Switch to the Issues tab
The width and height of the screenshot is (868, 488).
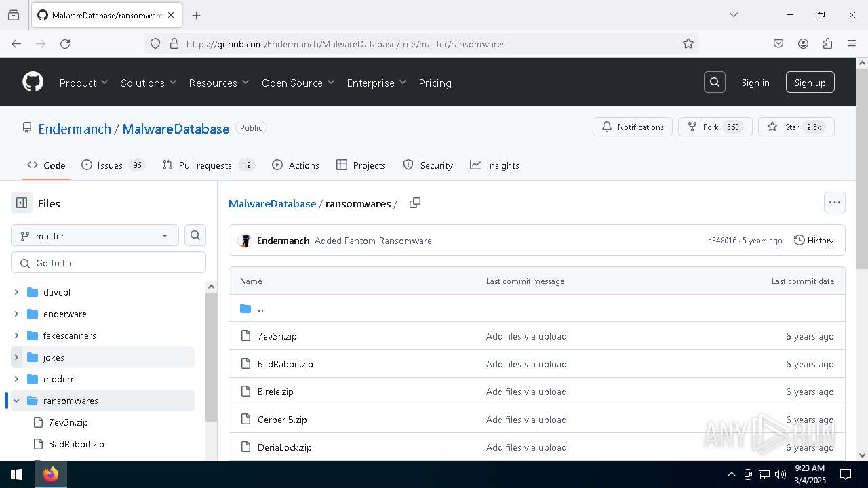click(113, 165)
